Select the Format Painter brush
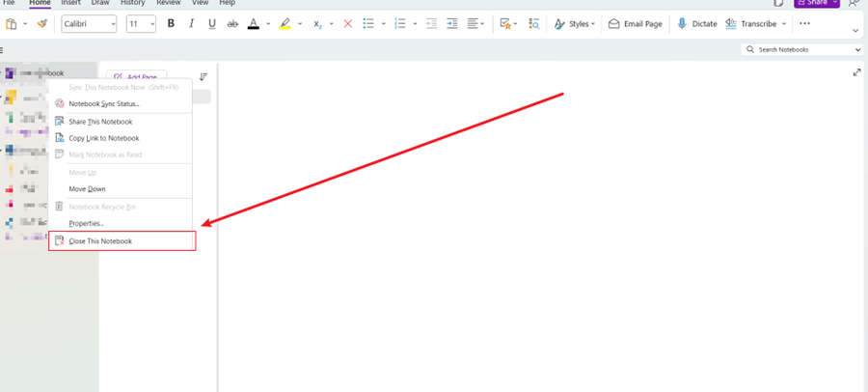This screenshot has height=392, width=868. [x=42, y=24]
